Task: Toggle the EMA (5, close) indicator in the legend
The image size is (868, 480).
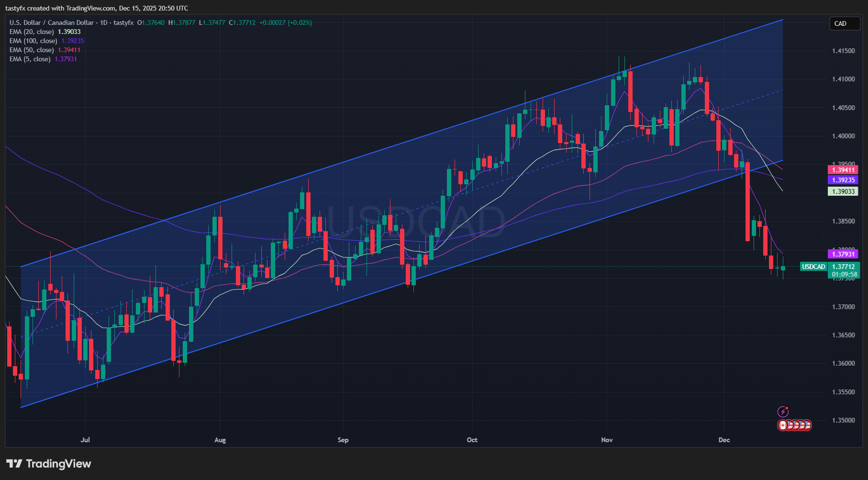Action: (30, 59)
